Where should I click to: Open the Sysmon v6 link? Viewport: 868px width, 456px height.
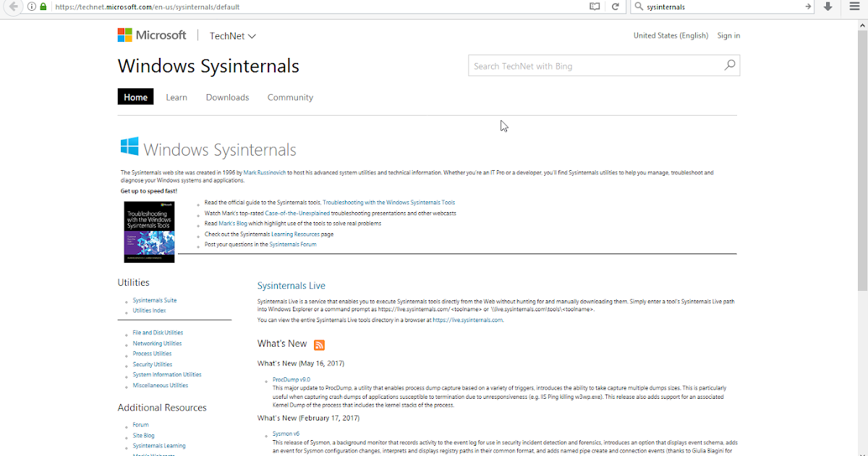pyautogui.click(x=286, y=434)
